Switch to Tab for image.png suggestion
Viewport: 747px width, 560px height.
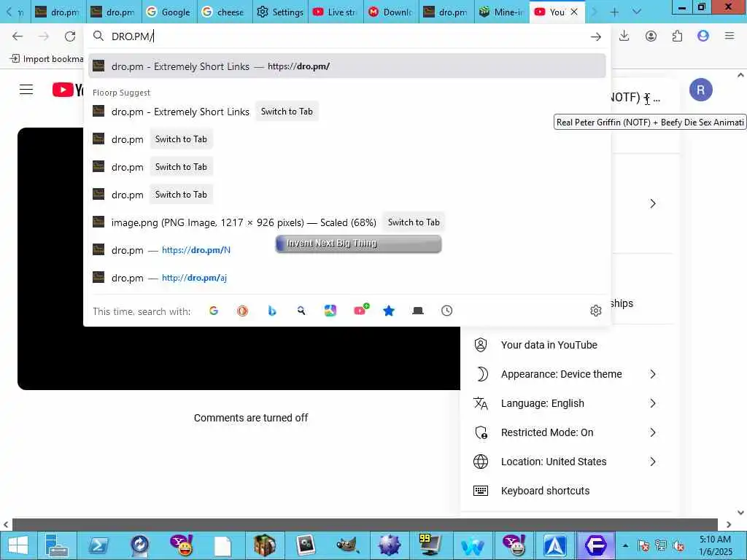pos(414,222)
